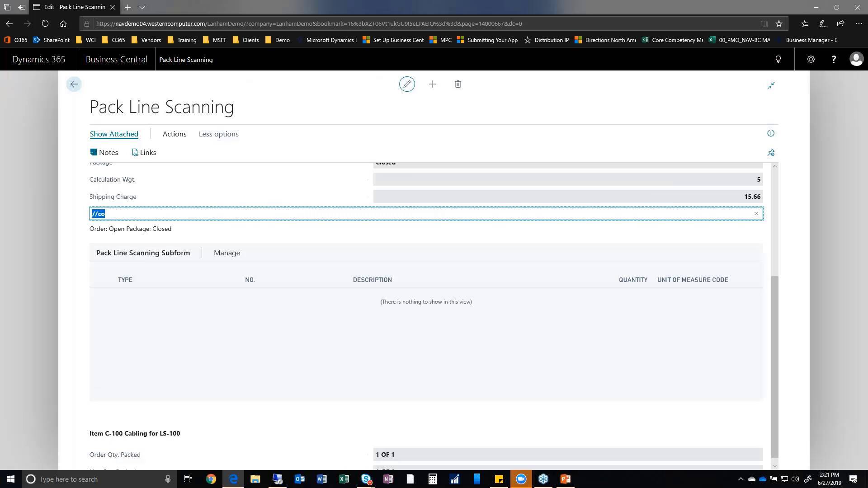Navigate back with the page back arrow
This screenshot has width=868, height=488.
74,84
